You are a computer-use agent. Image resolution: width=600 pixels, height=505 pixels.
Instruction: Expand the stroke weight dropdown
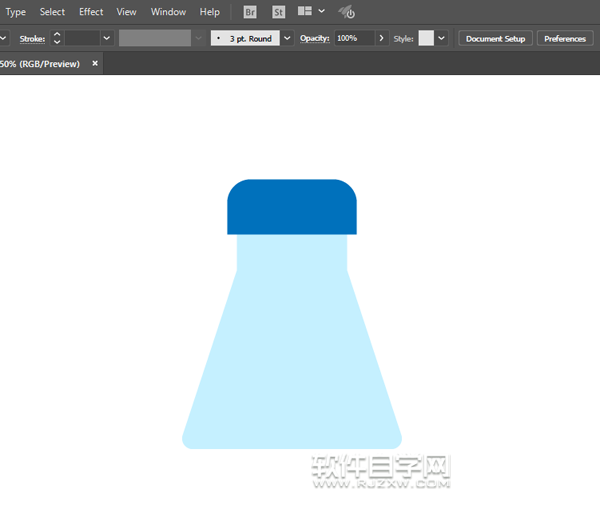coord(106,38)
